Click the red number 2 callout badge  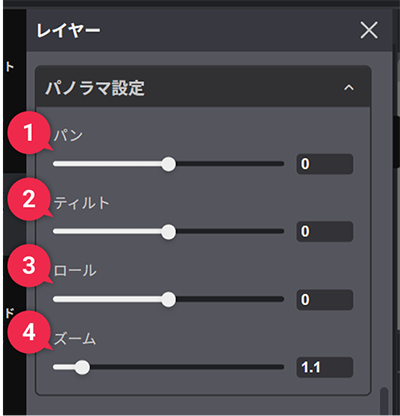[x=29, y=199]
